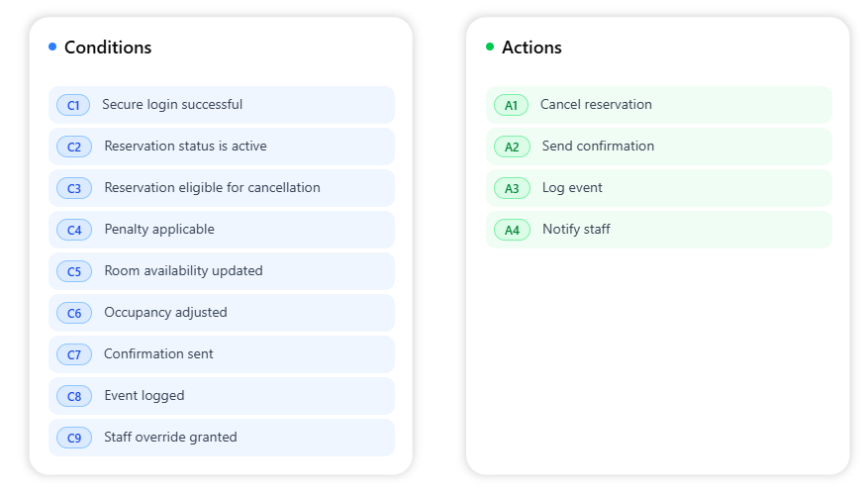Click Room availability updated condition
The width and height of the screenshot is (868, 494).
183,271
